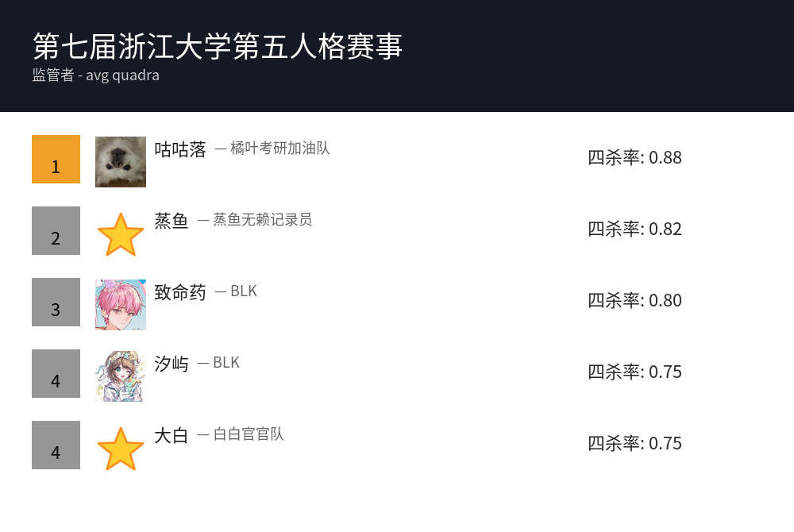Click the subtitle 监管者 - avg quadra
Viewport: 794px width, 532px height.
point(96,75)
